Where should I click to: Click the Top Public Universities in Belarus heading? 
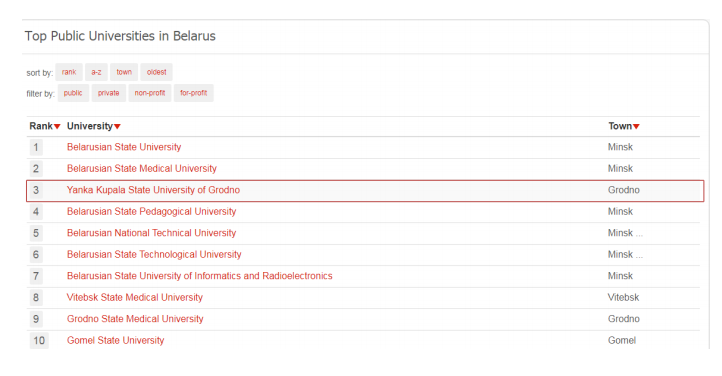pos(120,36)
